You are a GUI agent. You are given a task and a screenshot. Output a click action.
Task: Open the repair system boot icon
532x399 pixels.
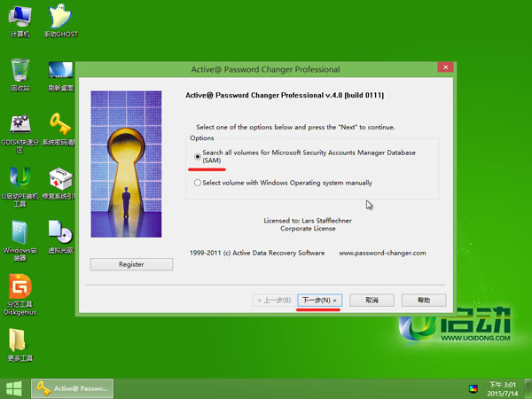coord(59,184)
